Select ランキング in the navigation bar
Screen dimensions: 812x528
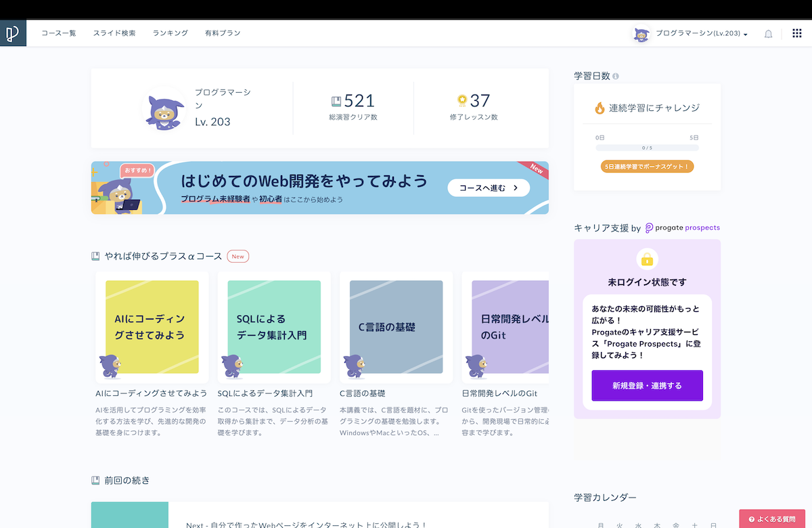coord(170,32)
